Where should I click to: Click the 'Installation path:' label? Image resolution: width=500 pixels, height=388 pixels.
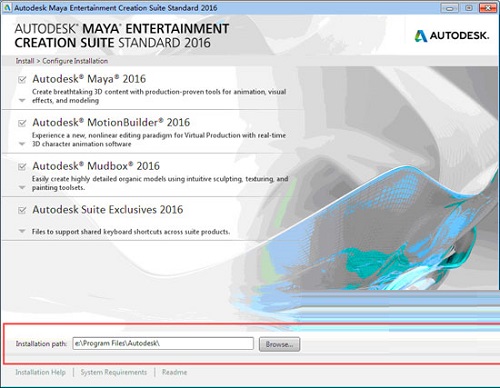pos(41,344)
